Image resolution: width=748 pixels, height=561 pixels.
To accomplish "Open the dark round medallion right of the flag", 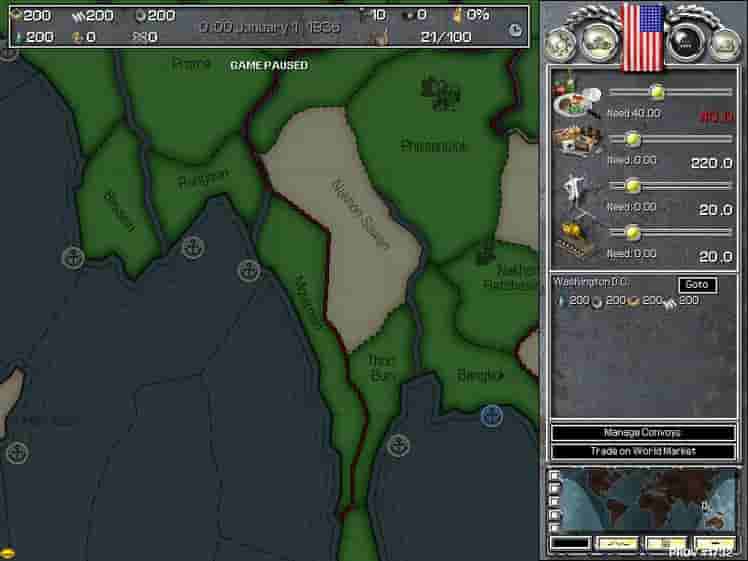I will [x=687, y=42].
